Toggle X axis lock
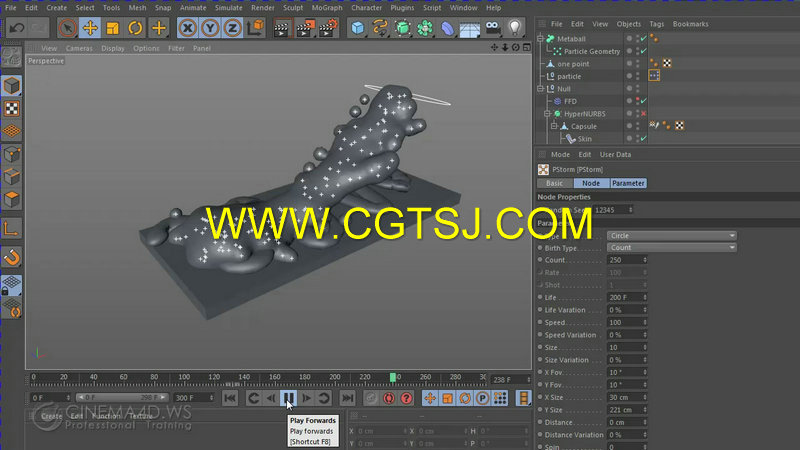Viewport: 800px width, 450px height. coord(188,28)
